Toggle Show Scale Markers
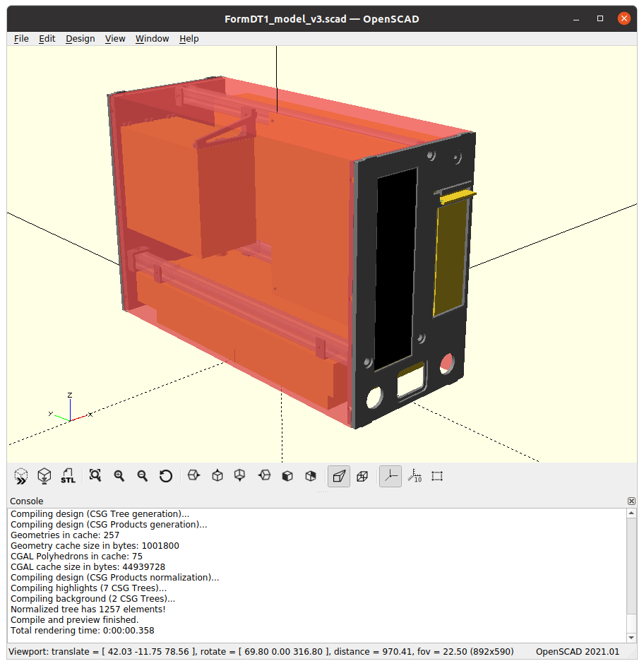Screen dimensions: 644x666 [415, 476]
